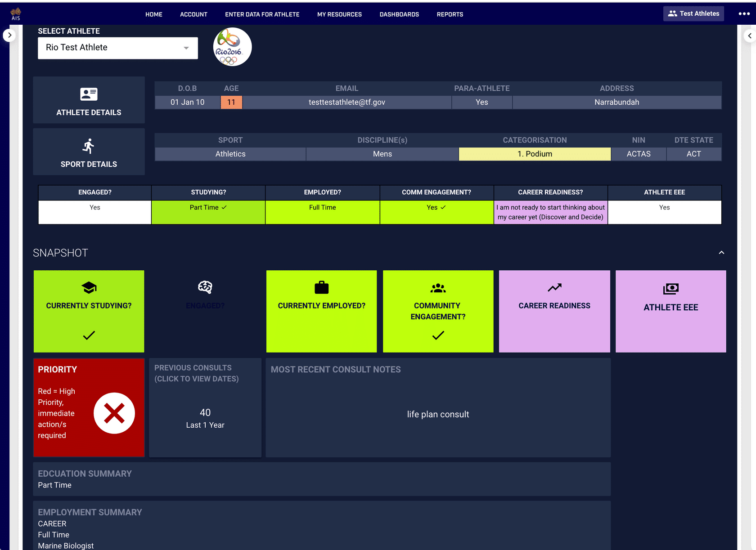Open the three-dots more options menu
This screenshot has height=550, width=756.
tap(744, 13)
